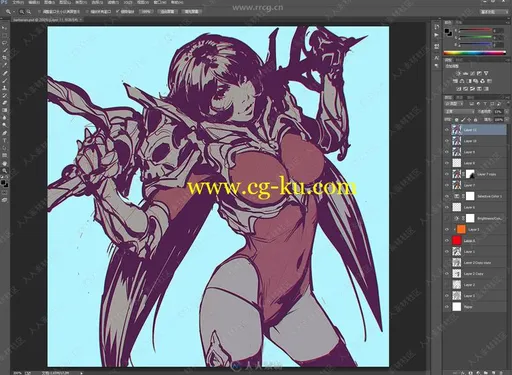Click lock transparent pixels icon
This screenshot has width=512, height=375.
(456, 120)
